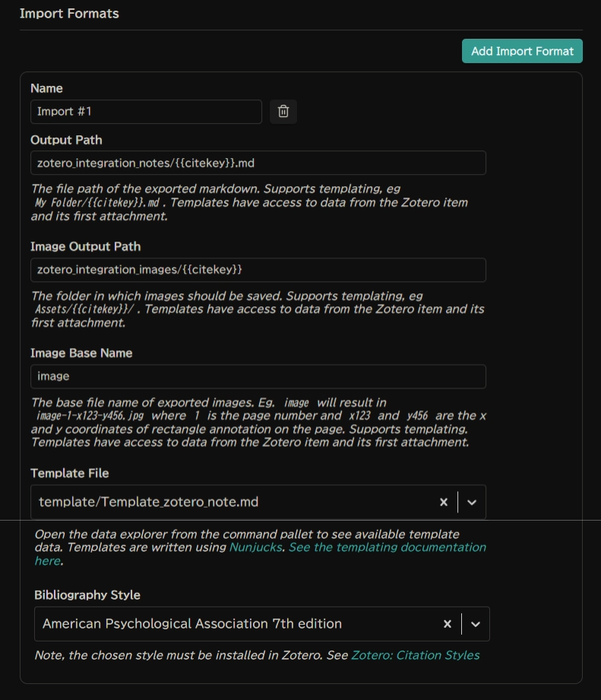Open the Zotero: Citation Styles link
This screenshot has height=700, width=601.
415,655
